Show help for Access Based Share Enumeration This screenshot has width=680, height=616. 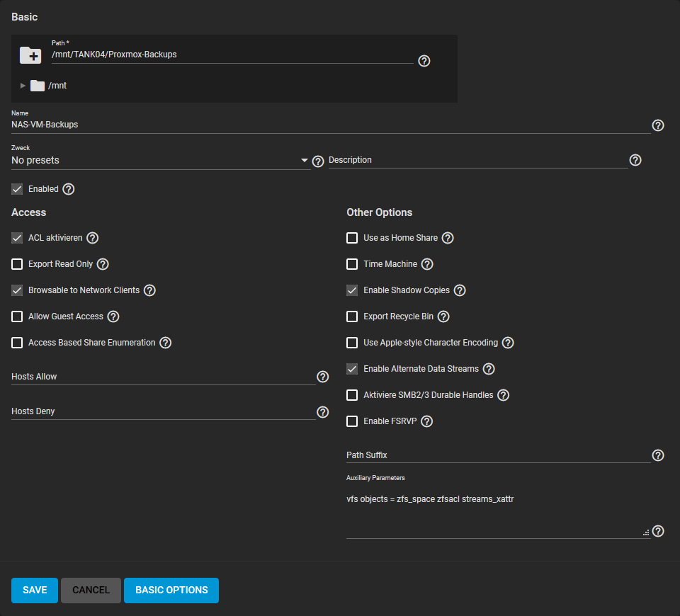coord(165,343)
